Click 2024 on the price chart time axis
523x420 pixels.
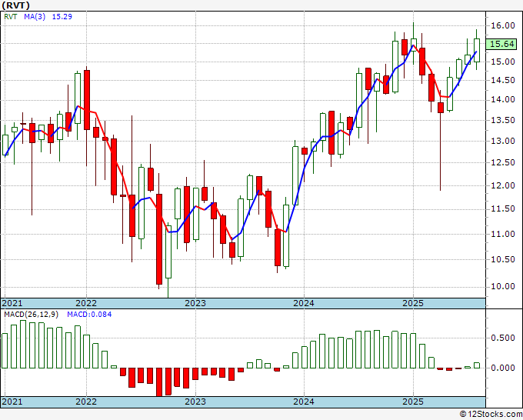tap(304, 303)
